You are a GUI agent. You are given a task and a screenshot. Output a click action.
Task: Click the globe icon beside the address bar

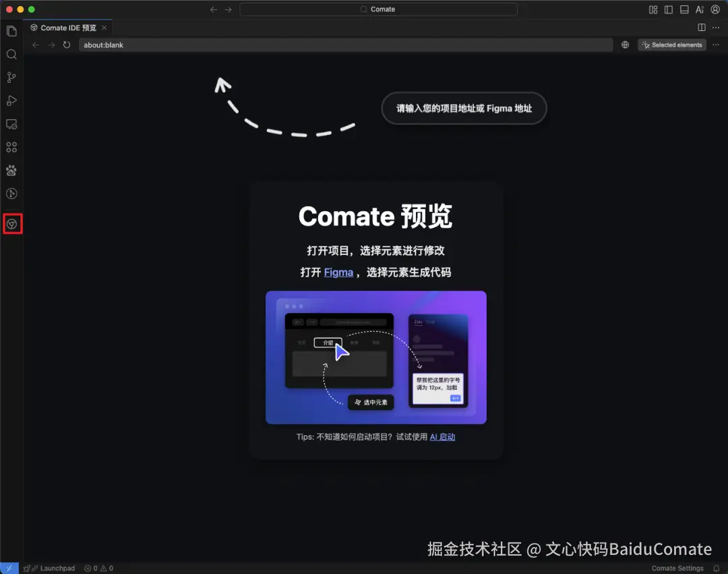point(626,45)
